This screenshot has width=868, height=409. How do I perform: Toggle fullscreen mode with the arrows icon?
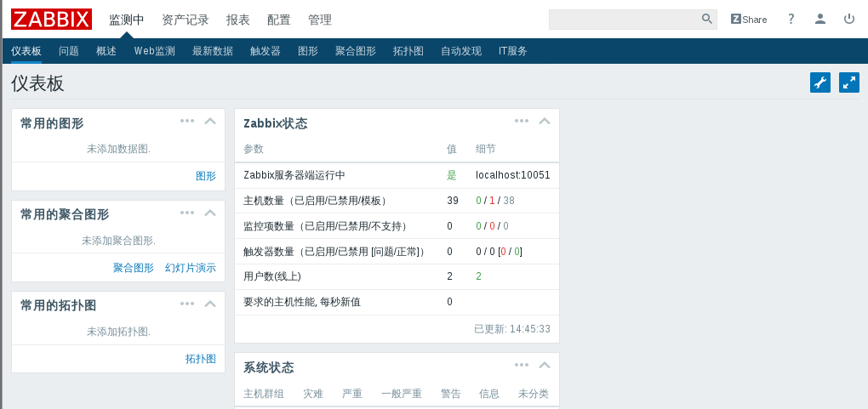point(849,82)
